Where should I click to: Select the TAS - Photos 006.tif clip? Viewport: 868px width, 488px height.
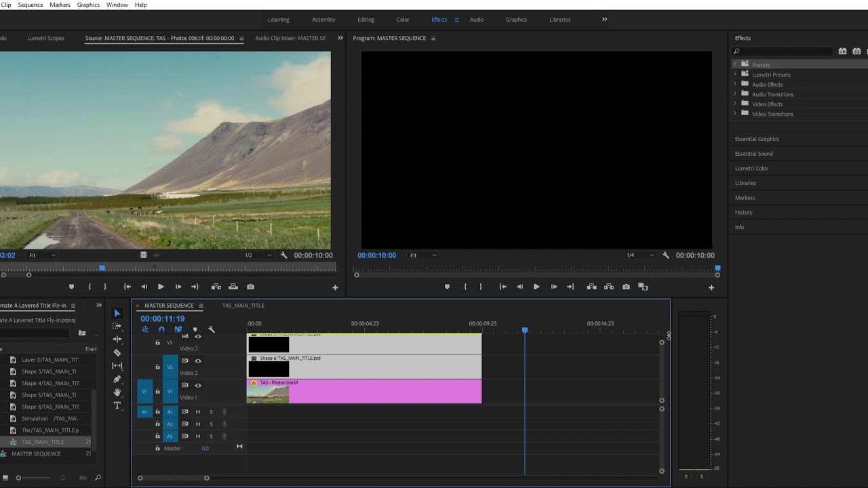coord(364,391)
